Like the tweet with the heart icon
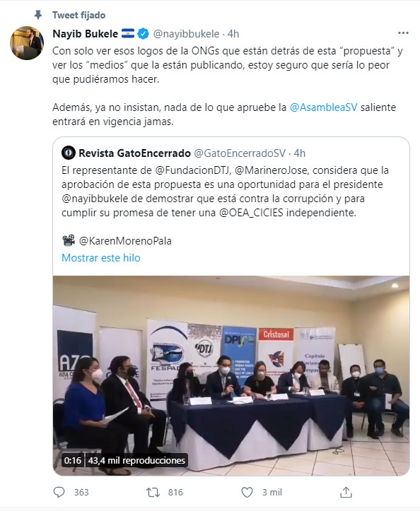Screen dimensions: 420x511 point(247,492)
